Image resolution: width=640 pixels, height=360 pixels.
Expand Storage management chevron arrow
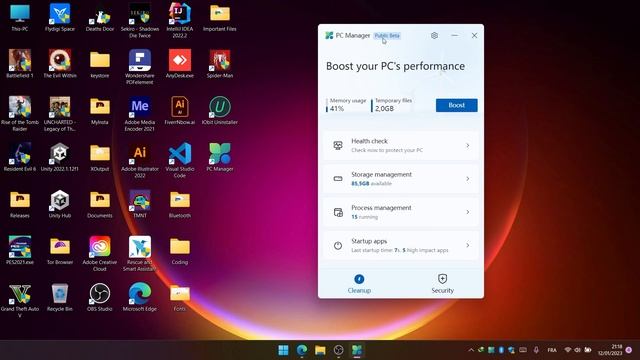(x=468, y=179)
